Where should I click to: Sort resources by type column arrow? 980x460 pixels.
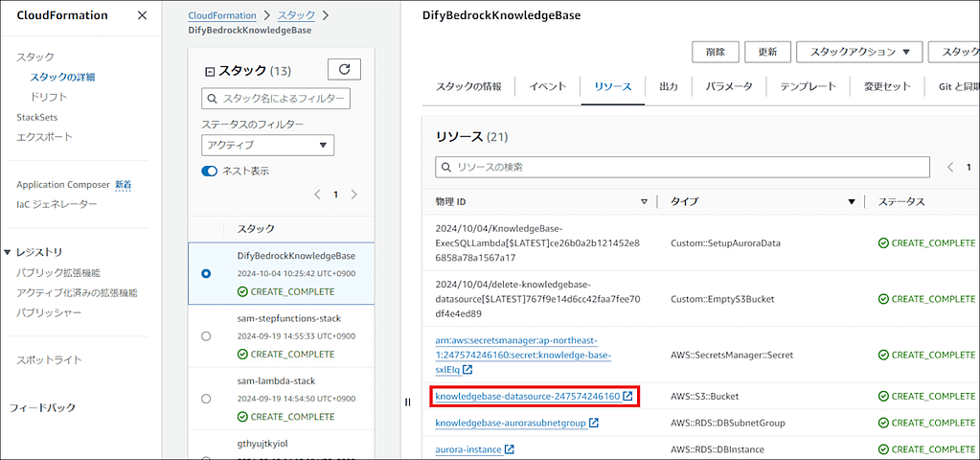point(851,202)
